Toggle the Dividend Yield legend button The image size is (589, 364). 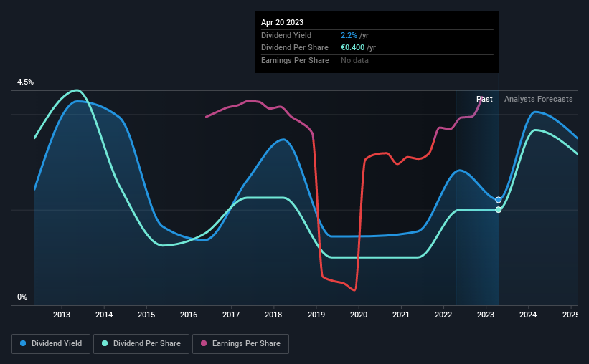[x=51, y=344]
